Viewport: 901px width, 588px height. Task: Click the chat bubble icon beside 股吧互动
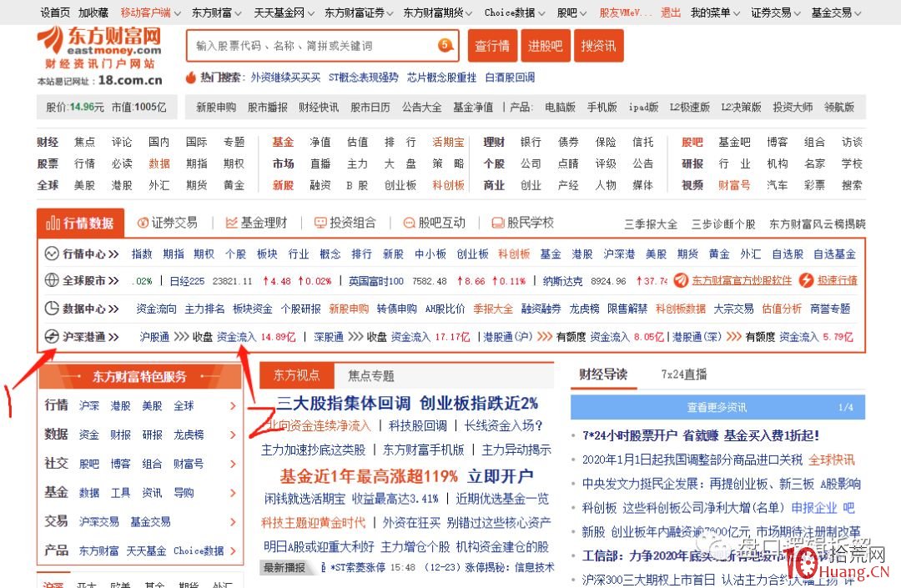(x=409, y=223)
